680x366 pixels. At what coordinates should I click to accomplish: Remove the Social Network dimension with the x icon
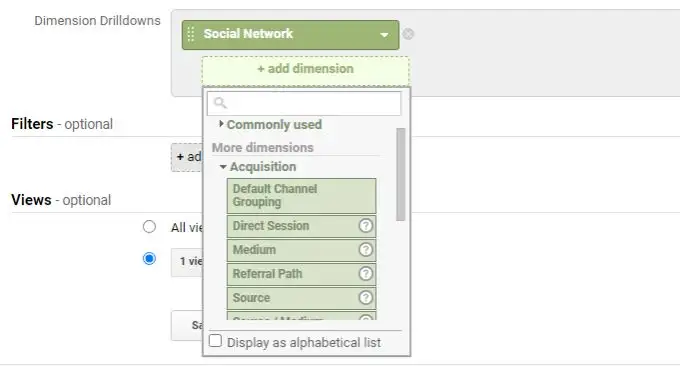point(408,34)
